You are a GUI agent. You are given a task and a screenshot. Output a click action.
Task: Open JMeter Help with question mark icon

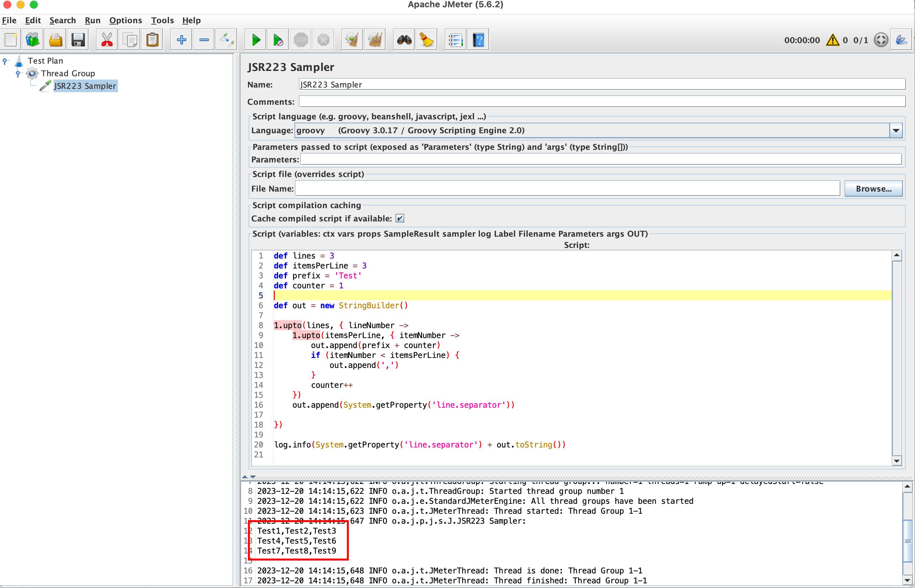pos(478,39)
